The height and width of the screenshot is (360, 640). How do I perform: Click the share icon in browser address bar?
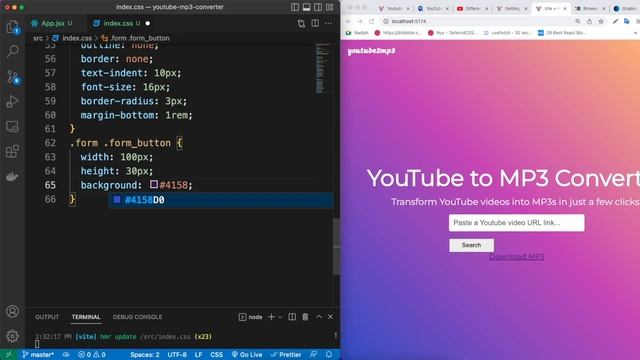589,21
